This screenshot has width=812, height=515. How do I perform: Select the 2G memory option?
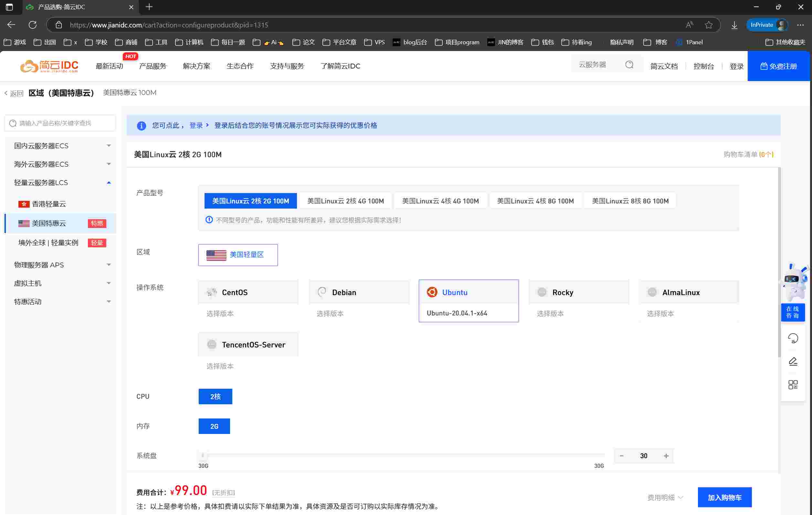[214, 426]
